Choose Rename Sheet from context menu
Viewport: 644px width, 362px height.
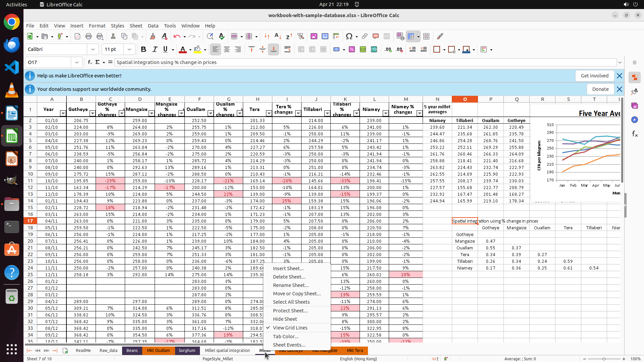click(290, 285)
